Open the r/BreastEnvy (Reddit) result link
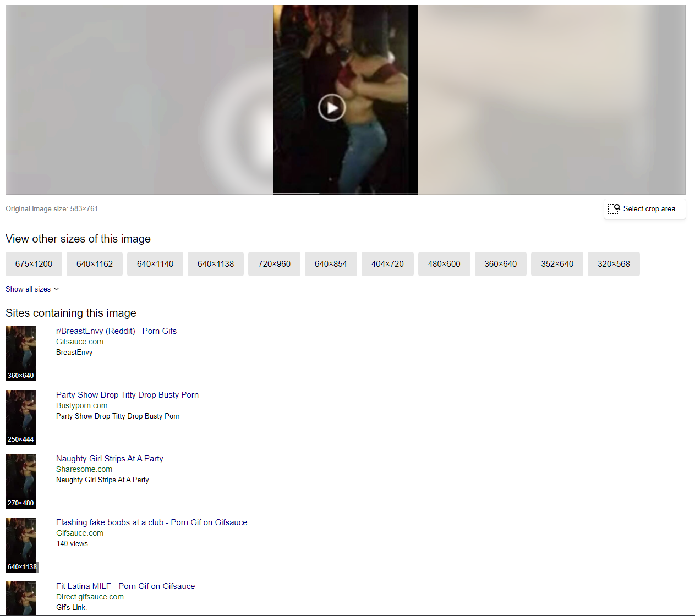 coord(116,331)
